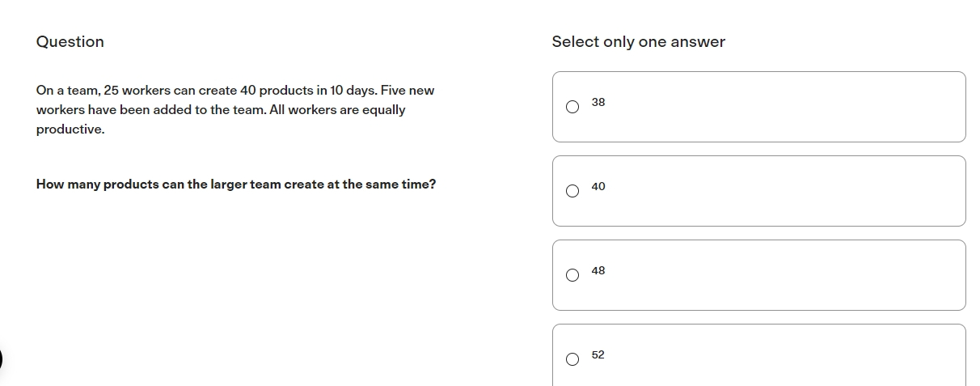Viewport: 980px width, 386px height.
Task: Click the number 40 answer label
Action: [598, 186]
